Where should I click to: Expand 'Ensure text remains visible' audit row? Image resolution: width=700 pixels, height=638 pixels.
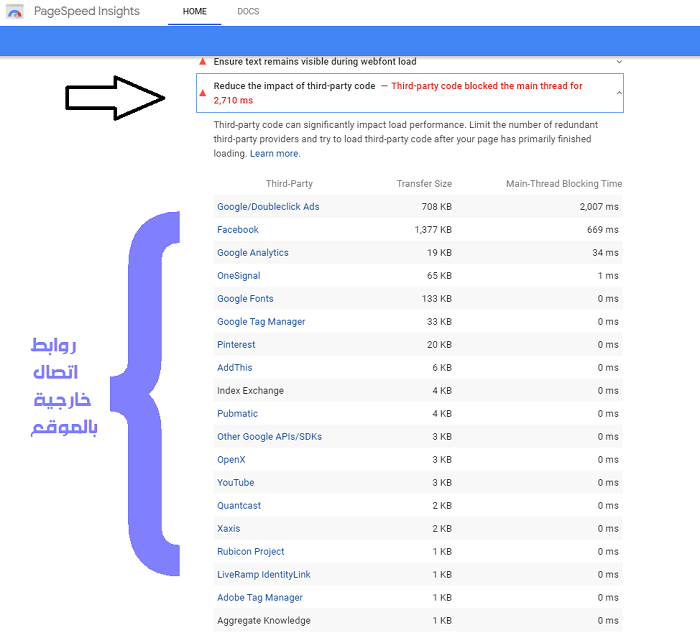315,62
